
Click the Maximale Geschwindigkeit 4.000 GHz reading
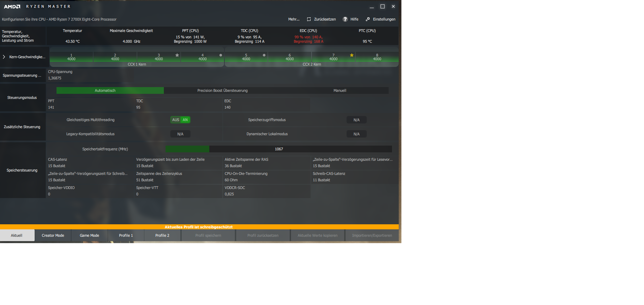[x=131, y=41]
